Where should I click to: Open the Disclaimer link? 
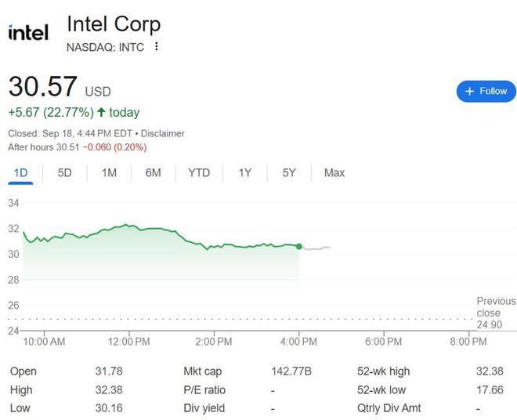pyautogui.click(x=162, y=133)
